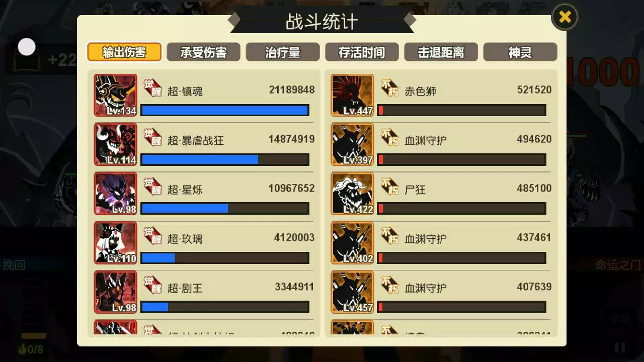The image size is (644, 362).
Task: Show the 存活时间 statistics tab
Action: coord(362,52)
